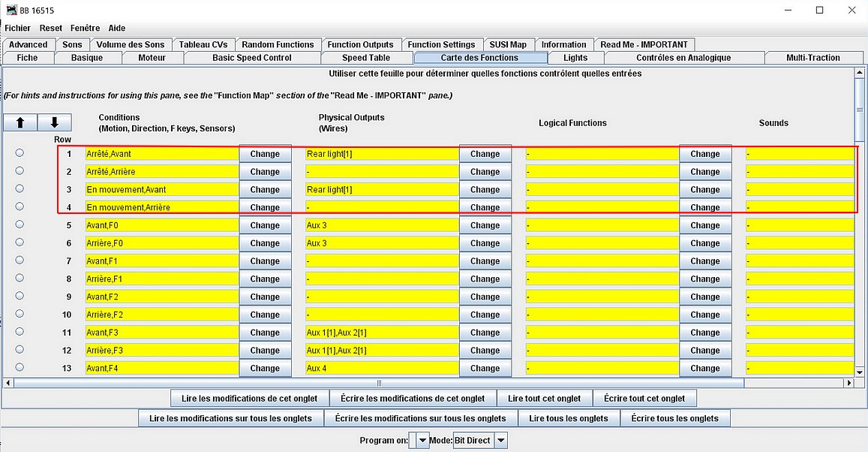Open the Mode Bit Direct dropdown
Viewport: 868px width, 452px height.
click(500, 441)
